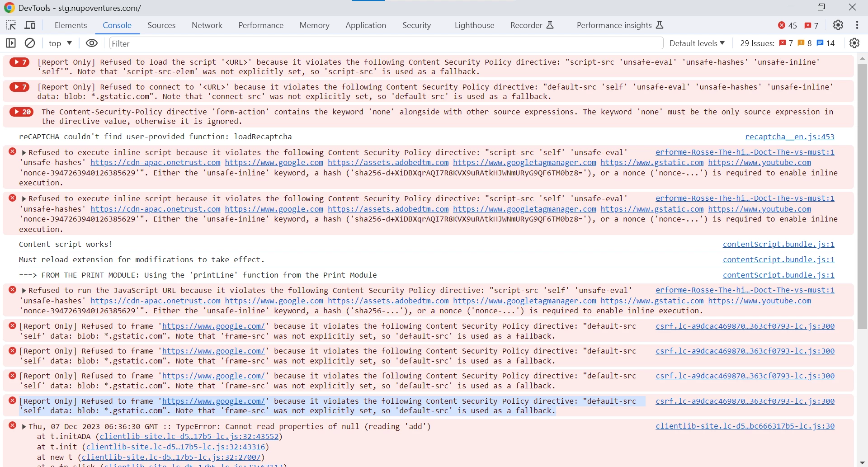This screenshot has height=467, width=868.
Task: Click the 7 issues counter in the top bar
Action: coord(812,25)
